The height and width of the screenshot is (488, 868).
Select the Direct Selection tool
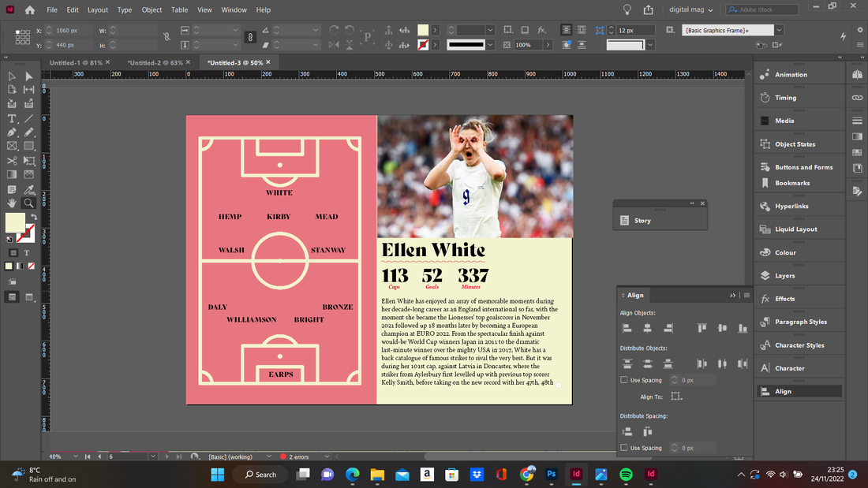28,76
